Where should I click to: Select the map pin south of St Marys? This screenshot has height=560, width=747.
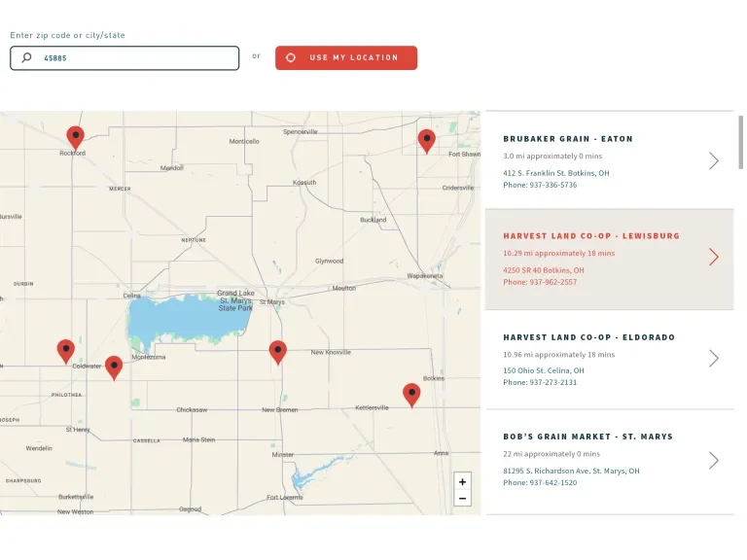278,352
